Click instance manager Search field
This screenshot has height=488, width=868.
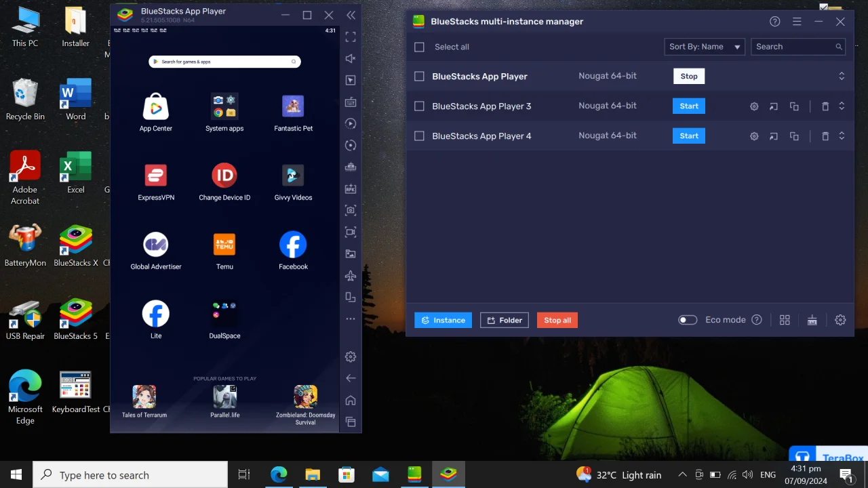798,47
